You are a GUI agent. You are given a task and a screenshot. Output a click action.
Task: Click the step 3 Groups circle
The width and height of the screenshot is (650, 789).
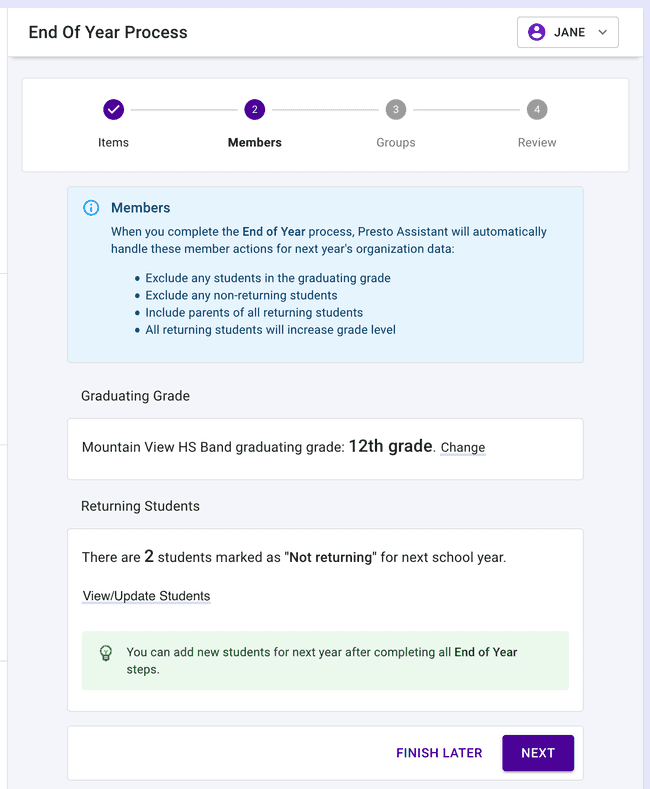(x=396, y=109)
